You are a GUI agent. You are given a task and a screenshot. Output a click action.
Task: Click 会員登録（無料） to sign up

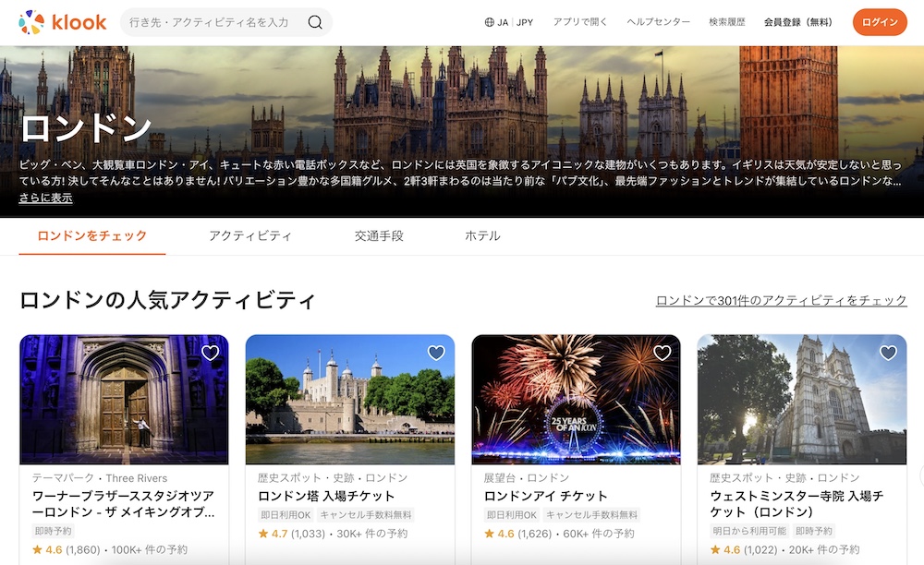click(x=797, y=22)
